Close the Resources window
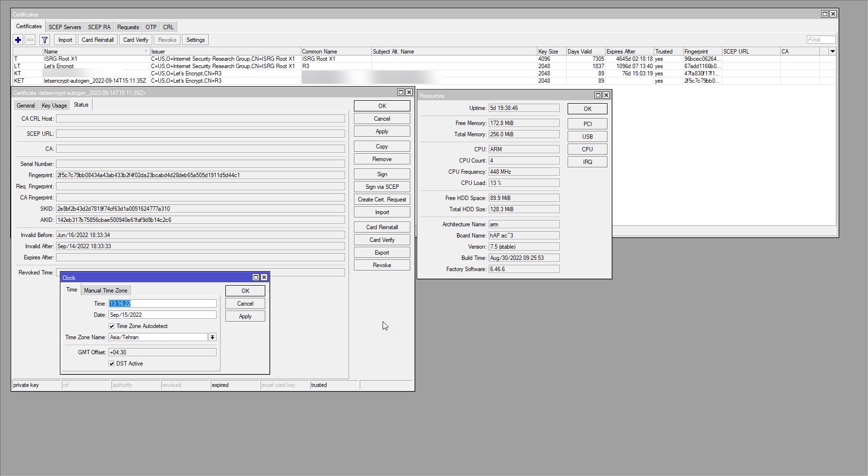Viewport: 868px width, 476px height. coord(606,95)
